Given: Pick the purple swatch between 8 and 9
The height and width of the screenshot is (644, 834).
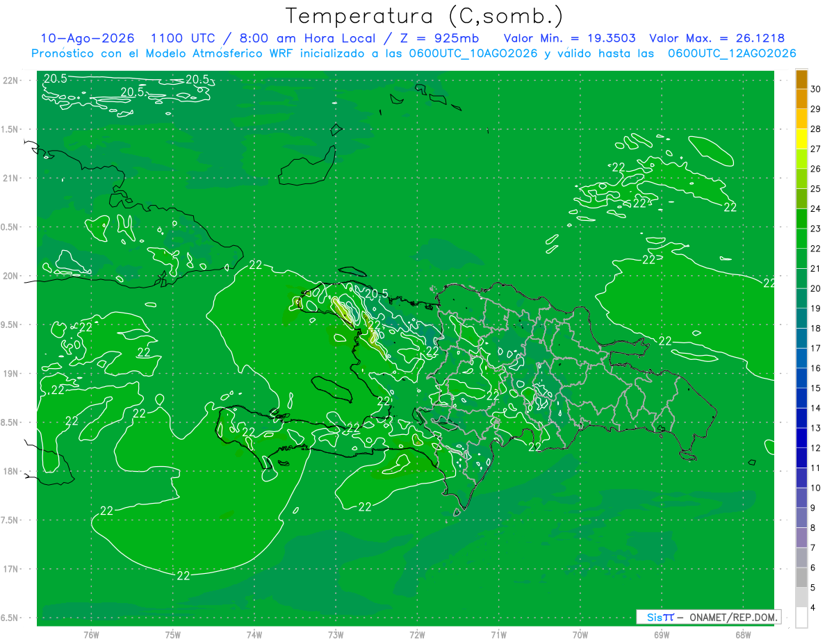Looking at the screenshot, I should (801, 518).
